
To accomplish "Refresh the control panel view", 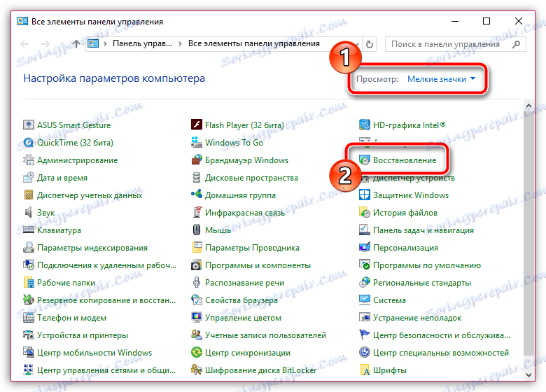I will tap(370, 44).
